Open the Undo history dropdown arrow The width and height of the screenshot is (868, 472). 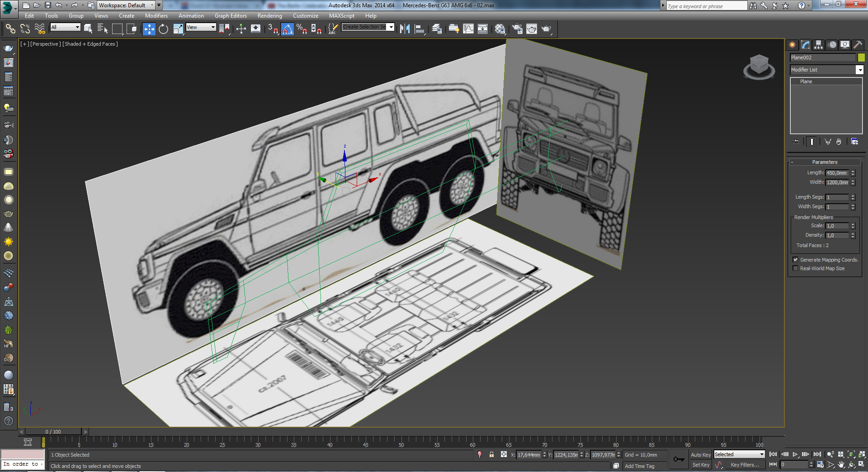click(66, 5)
